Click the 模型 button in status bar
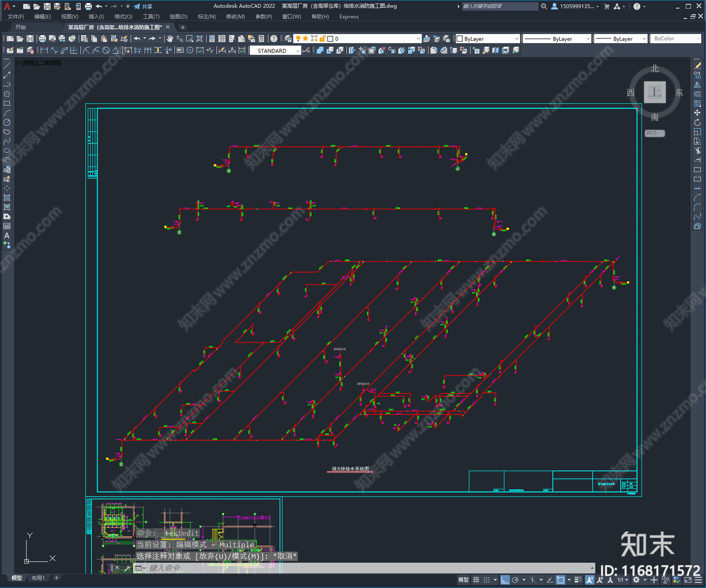 click(x=463, y=580)
